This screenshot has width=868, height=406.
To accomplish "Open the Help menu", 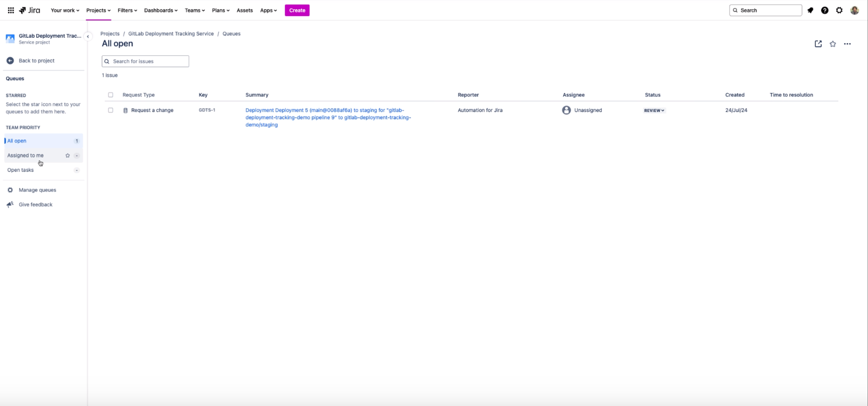I will 825,10.
